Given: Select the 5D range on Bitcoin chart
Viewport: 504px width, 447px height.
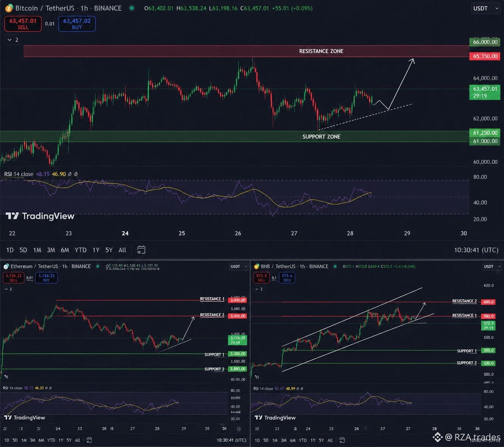Looking at the screenshot, I should tap(23, 250).
